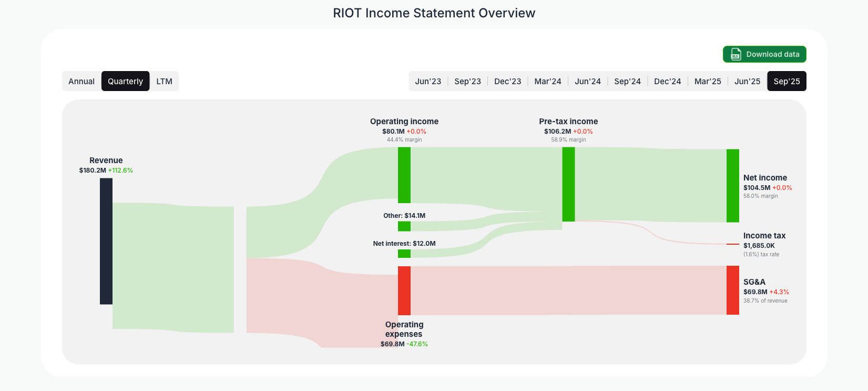Viewport: 868px width, 391px height.
Task: Click the $69.8M -47.6% expenses value
Action: 404,344
